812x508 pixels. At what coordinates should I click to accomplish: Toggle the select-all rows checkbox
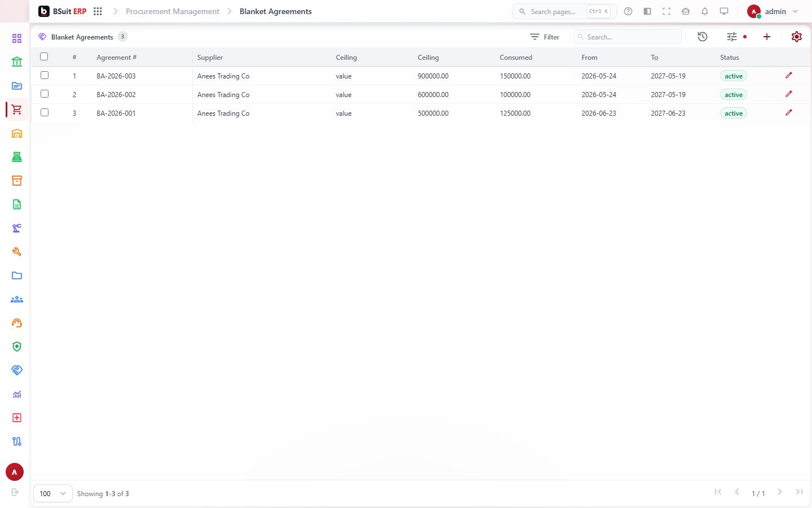point(44,56)
